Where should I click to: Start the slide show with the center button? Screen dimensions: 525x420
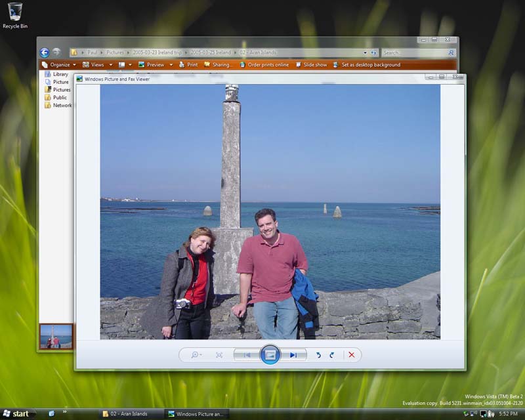(x=270, y=355)
